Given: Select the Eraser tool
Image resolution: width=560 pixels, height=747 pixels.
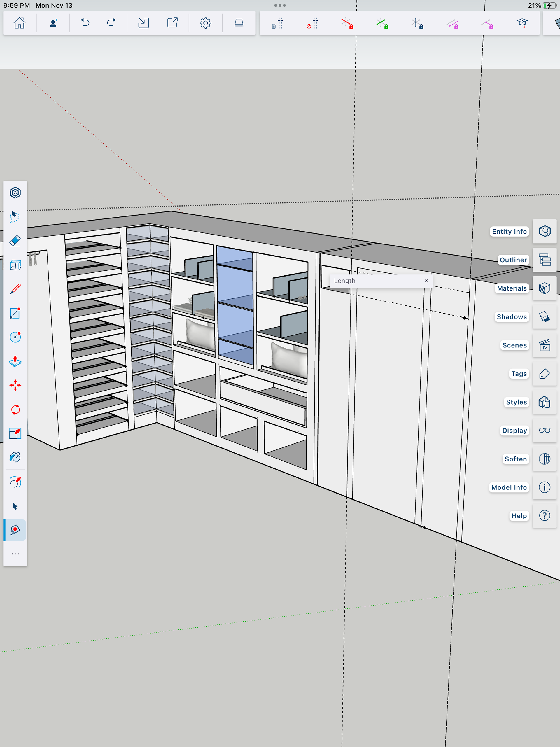Looking at the screenshot, I should click(15, 241).
